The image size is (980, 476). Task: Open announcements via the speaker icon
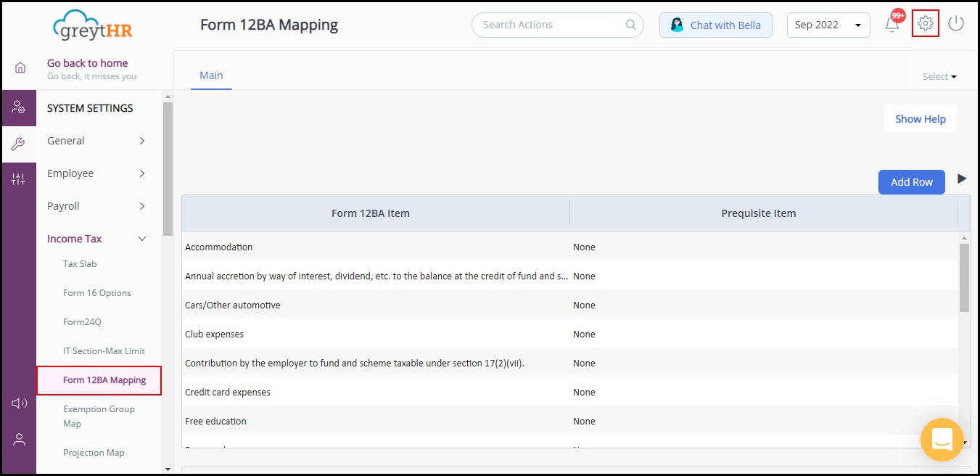pyautogui.click(x=19, y=403)
